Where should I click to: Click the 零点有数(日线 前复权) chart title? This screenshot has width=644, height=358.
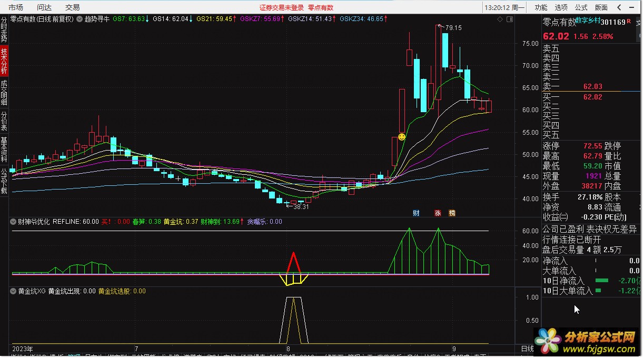pos(42,19)
